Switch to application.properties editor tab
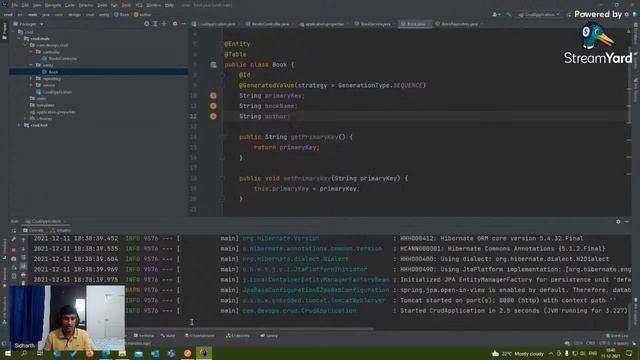Screen dimensions: 640x360 pos(324,24)
